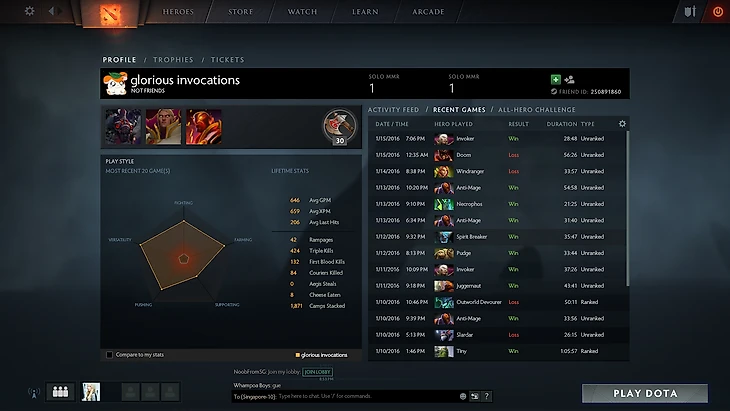Screen dimensions: 730x411
Task: Open recent games settings gear icon
Action: [622, 123]
